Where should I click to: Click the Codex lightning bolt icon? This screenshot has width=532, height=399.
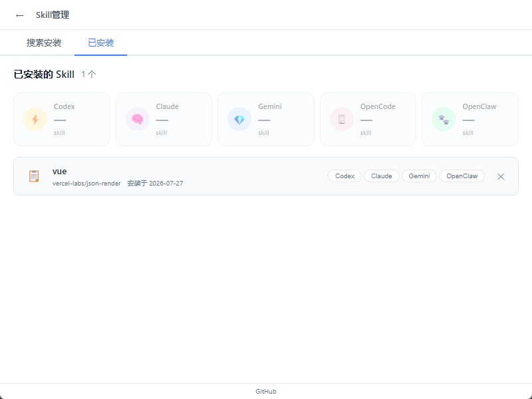(35, 119)
